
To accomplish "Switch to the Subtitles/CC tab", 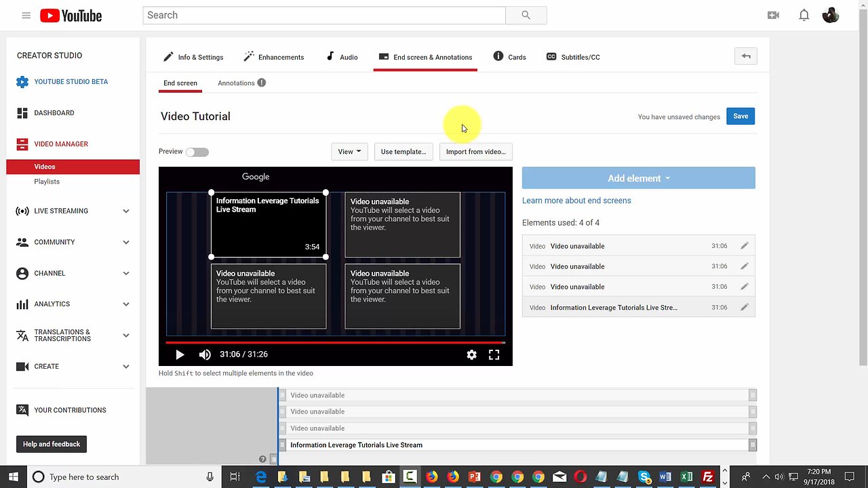I will tap(574, 57).
